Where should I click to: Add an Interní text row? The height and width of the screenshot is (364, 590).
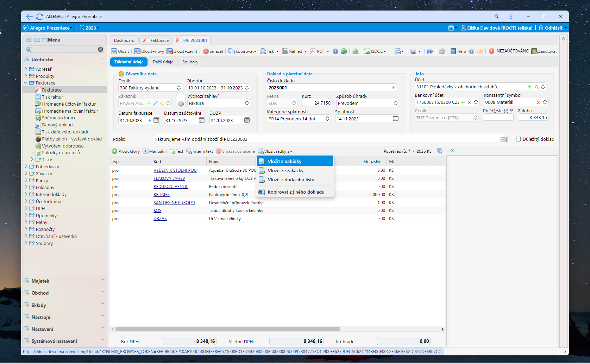(200, 151)
